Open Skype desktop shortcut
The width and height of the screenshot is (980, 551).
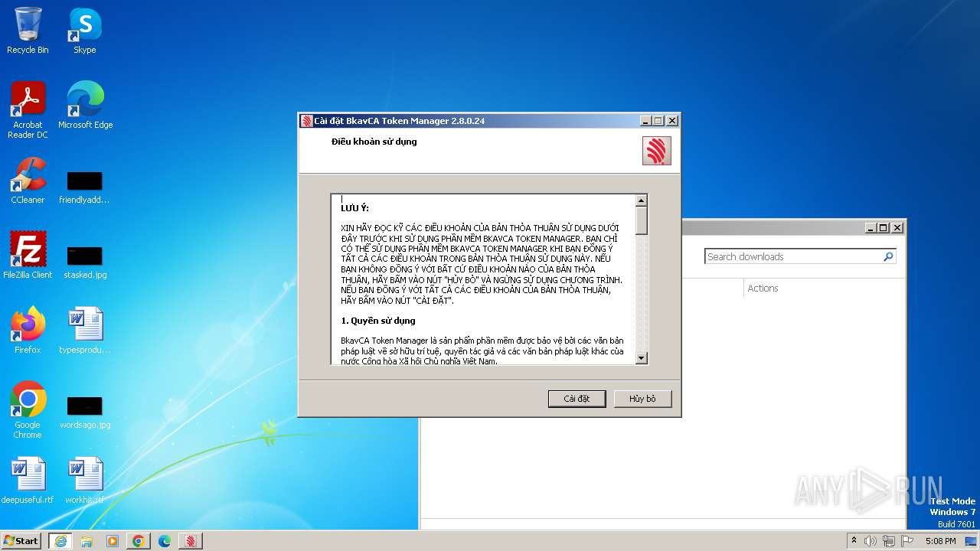click(x=85, y=31)
